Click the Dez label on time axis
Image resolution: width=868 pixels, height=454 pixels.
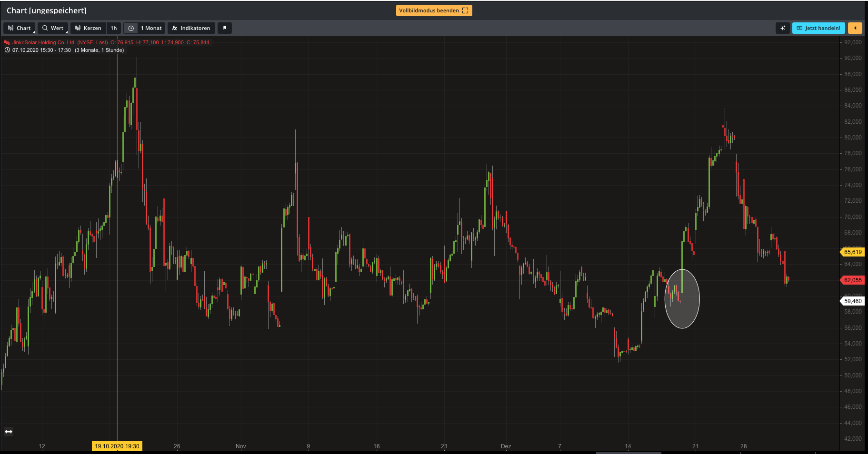tap(506, 446)
